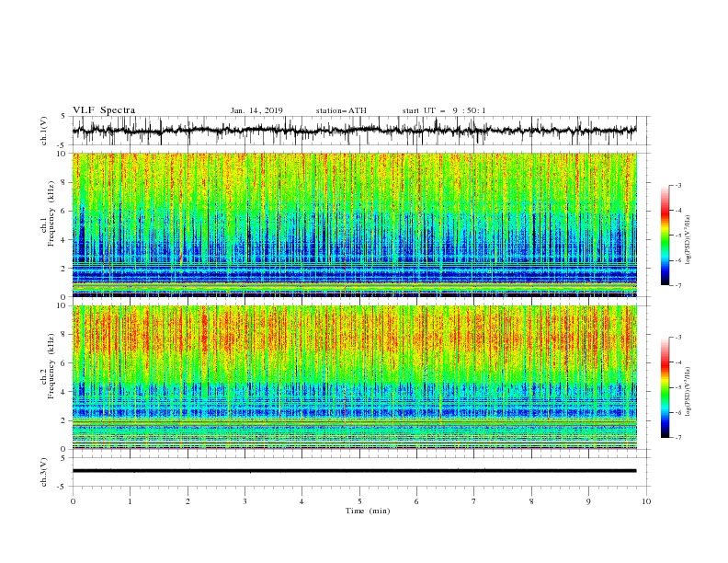Click the ch.1 color bar "log(PSD)(V²/Hz)" label
This screenshot has width=728, height=563.
[688, 240]
